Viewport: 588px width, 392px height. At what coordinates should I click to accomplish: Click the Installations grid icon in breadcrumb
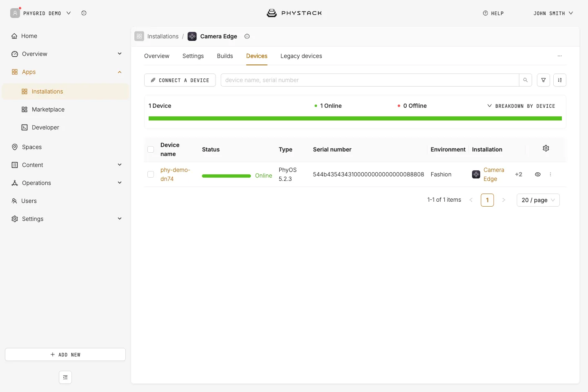139,36
